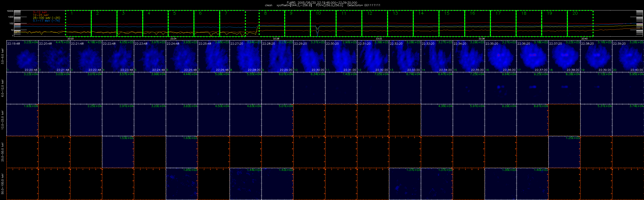Click the 8.81E+04 peak value label

[541, 106]
